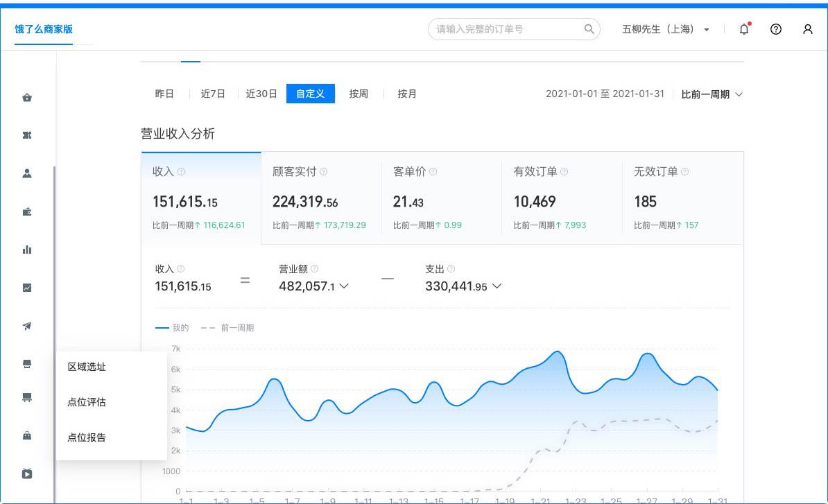Open the customer person icon in sidebar
Viewport: 828px width, 504px height.
[27, 173]
